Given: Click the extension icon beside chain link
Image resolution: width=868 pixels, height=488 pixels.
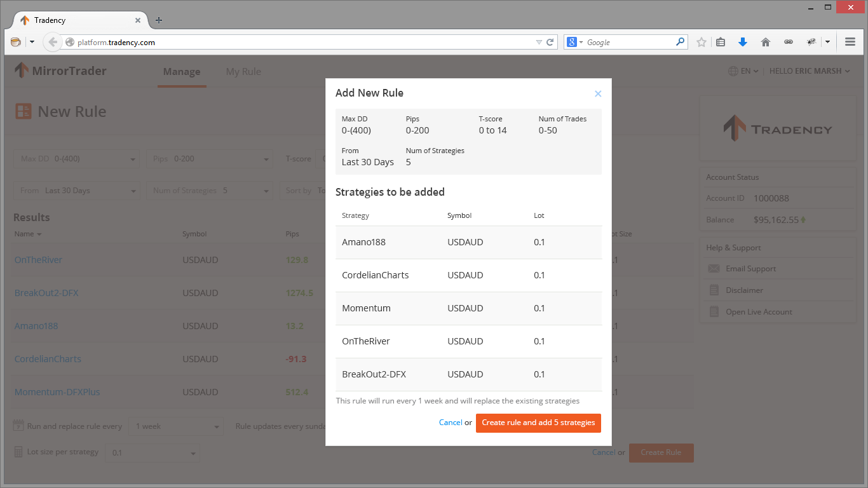Looking at the screenshot, I should (x=811, y=42).
